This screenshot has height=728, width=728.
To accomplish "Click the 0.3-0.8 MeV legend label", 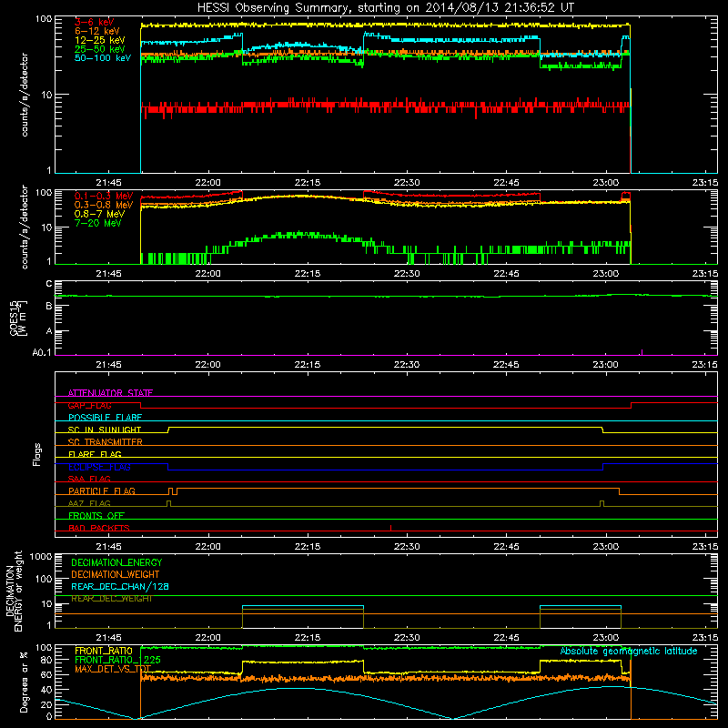I will point(104,205).
